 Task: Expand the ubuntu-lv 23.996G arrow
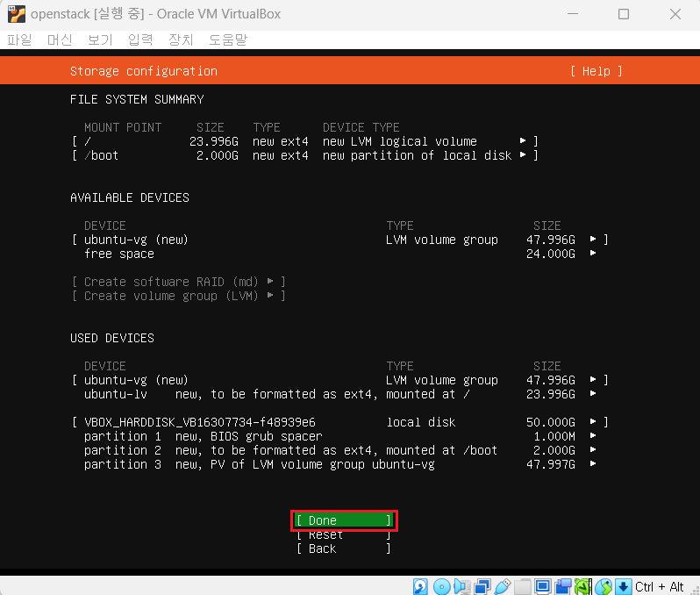coord(593,393)
